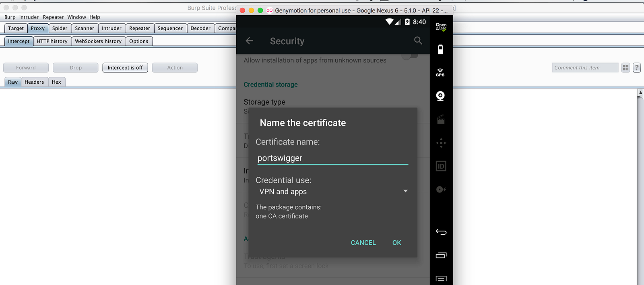Click the recent apps button in Genymotion sidebar
The width and height of the screenshot is (644, 285).
441,255
